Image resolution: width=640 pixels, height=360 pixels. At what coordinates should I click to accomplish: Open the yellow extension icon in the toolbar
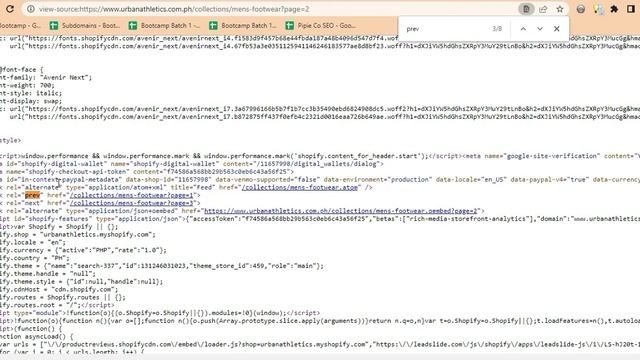[598, 9]
